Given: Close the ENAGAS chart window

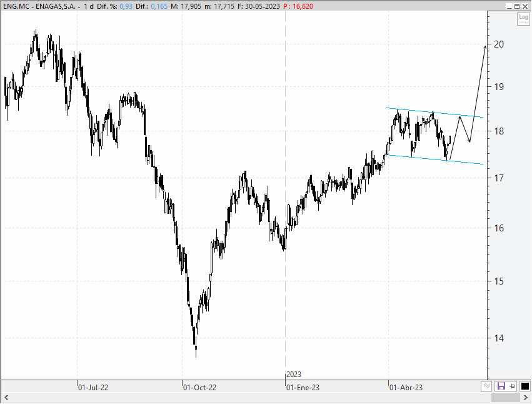Looking at the screenshot, I should click(525, 6).
